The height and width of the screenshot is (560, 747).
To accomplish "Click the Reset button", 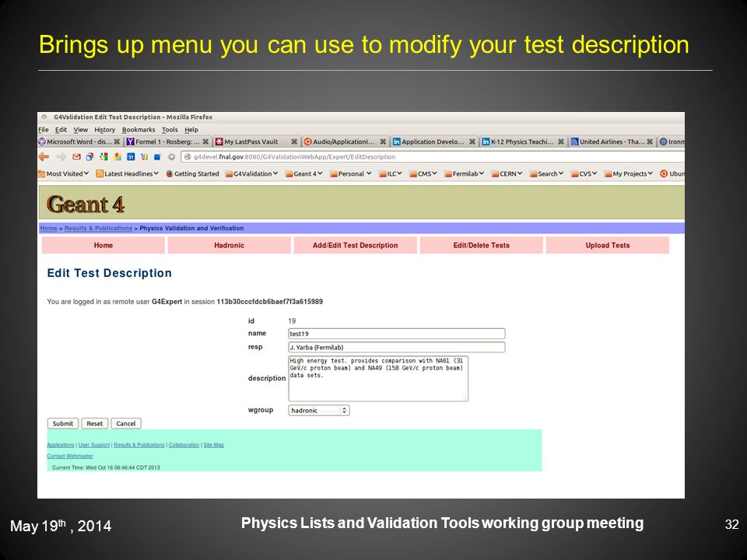I will pyautogui.click(x=94, y=423).
